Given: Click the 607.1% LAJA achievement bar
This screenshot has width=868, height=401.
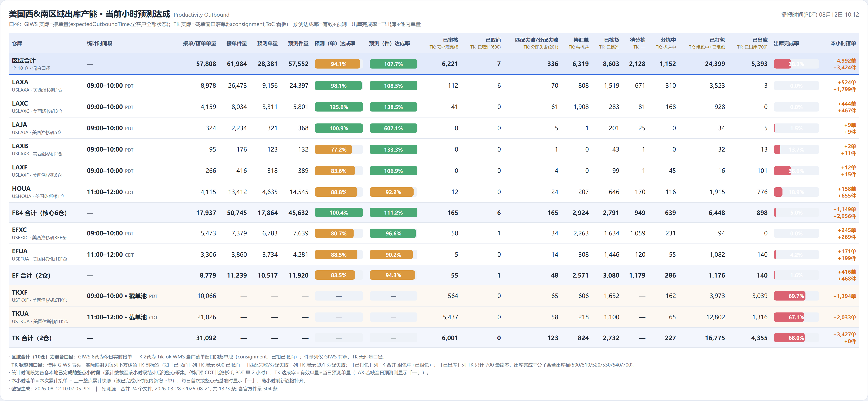Looking at the screenshot, I should [393, 128].
